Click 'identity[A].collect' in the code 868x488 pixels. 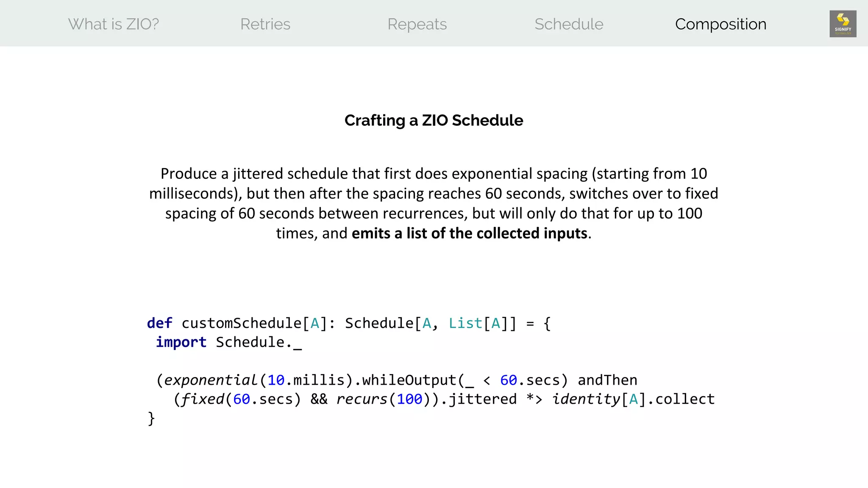633,399
